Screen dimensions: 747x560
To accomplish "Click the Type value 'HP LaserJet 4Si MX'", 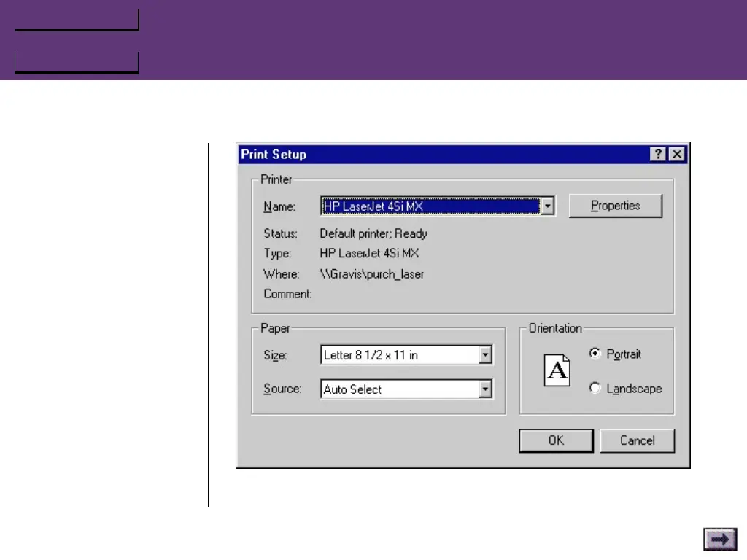I will [x=369, y=253].
